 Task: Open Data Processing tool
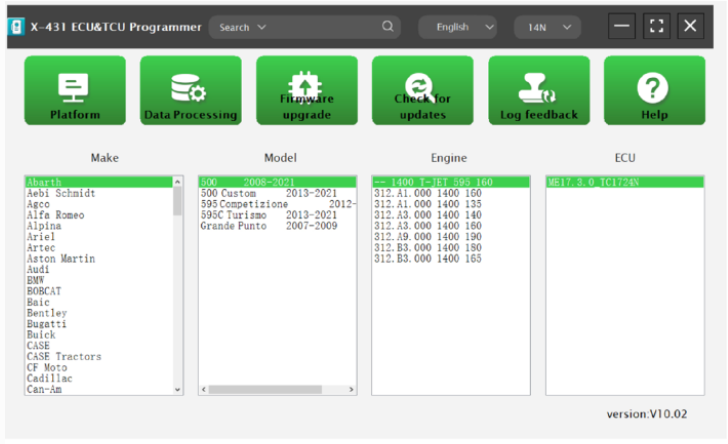(x=190, y=90)
